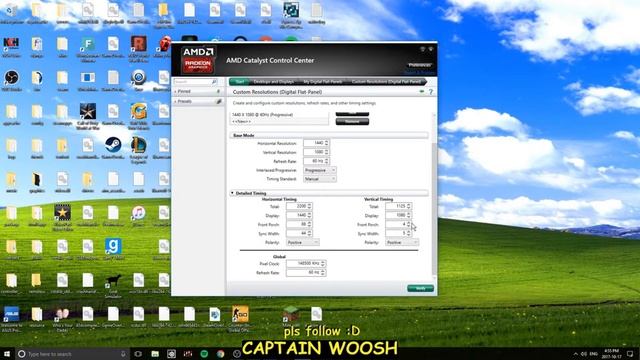Click the Vertical Timing Sync Width field
Viewport: 640px width, 360px height.
398,233
